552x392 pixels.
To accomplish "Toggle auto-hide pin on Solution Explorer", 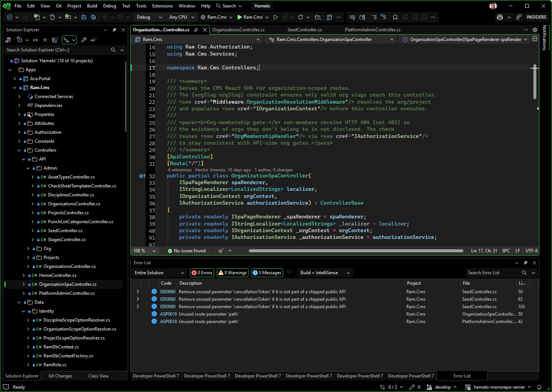I will pos(114,30).
